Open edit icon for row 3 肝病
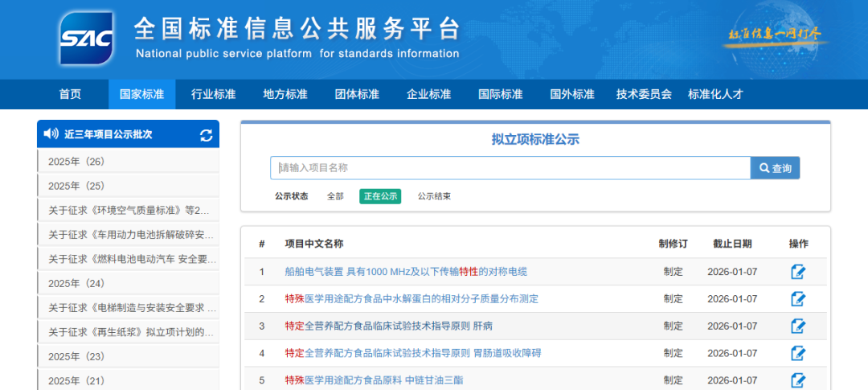This screenshot has width=868, height=390. [798, 326]
